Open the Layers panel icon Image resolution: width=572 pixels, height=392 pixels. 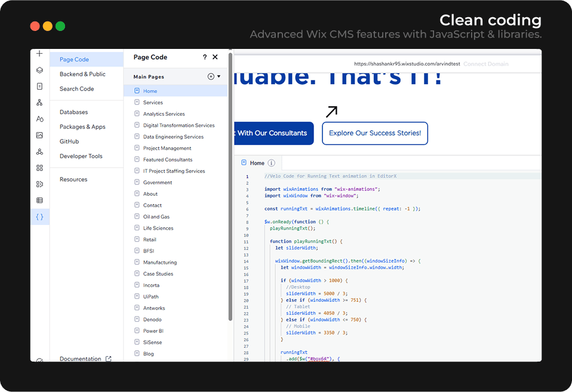tap(39, 70)
